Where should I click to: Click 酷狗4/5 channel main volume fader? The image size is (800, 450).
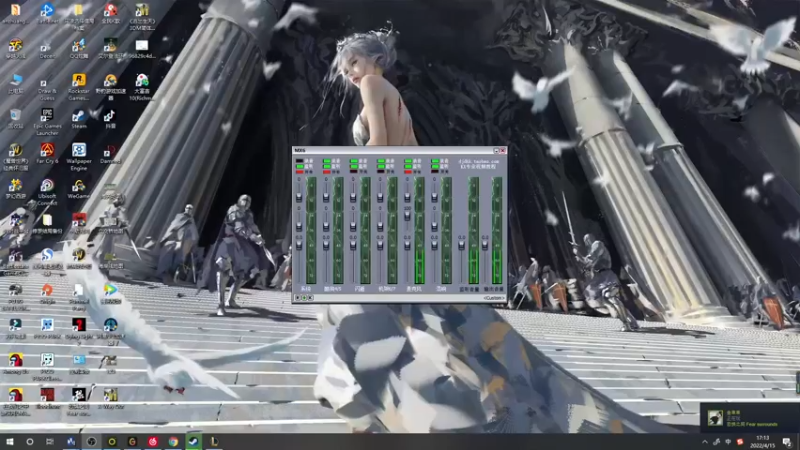tap(326, 244)
